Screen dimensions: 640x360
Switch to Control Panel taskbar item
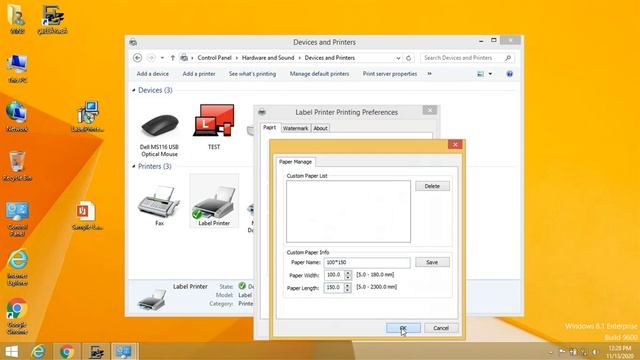tap(124, 351)
